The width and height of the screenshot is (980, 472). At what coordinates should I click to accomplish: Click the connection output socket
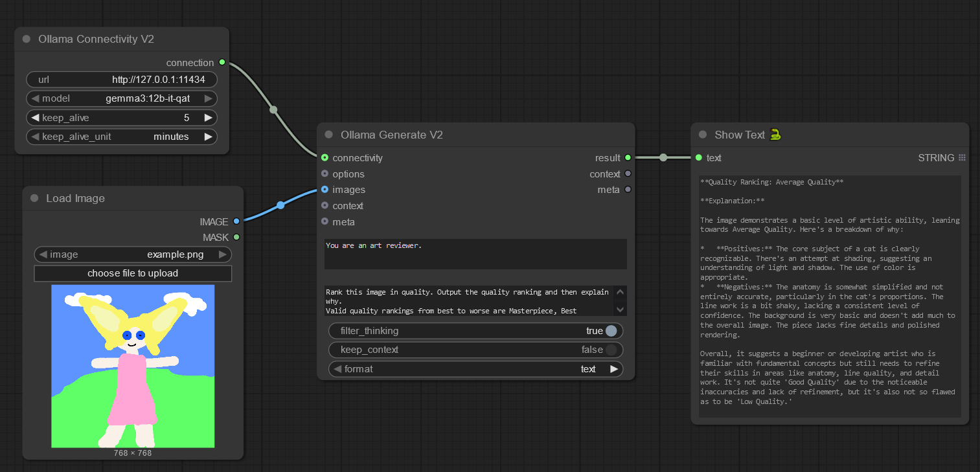[222, 62]
